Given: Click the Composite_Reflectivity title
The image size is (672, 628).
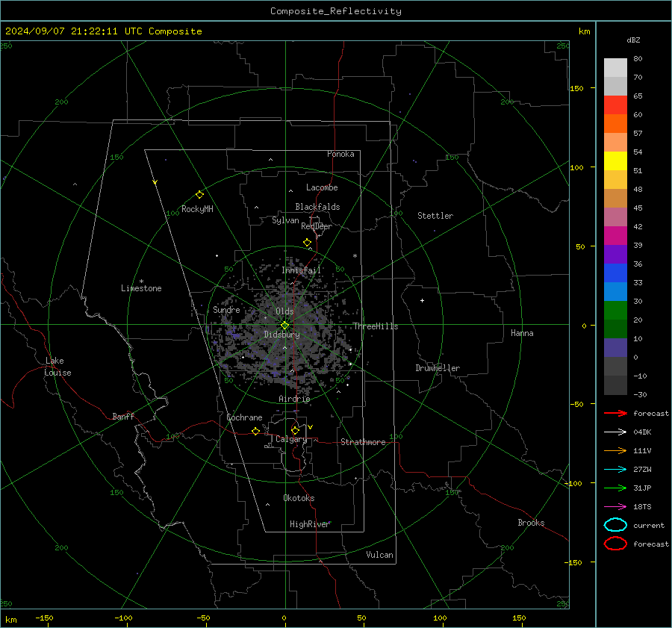Looking at the screenshot, I should 336,11.
